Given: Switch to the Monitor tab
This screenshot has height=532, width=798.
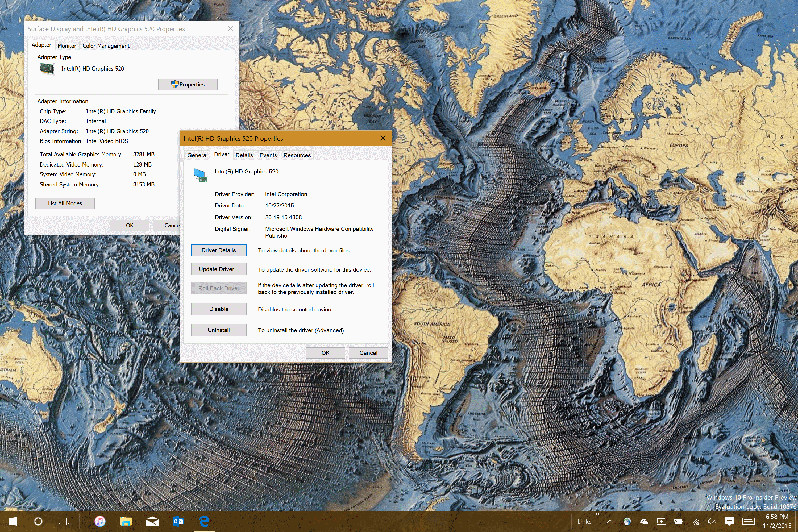Looking at the screenshot, I should (x=67, y=46).
